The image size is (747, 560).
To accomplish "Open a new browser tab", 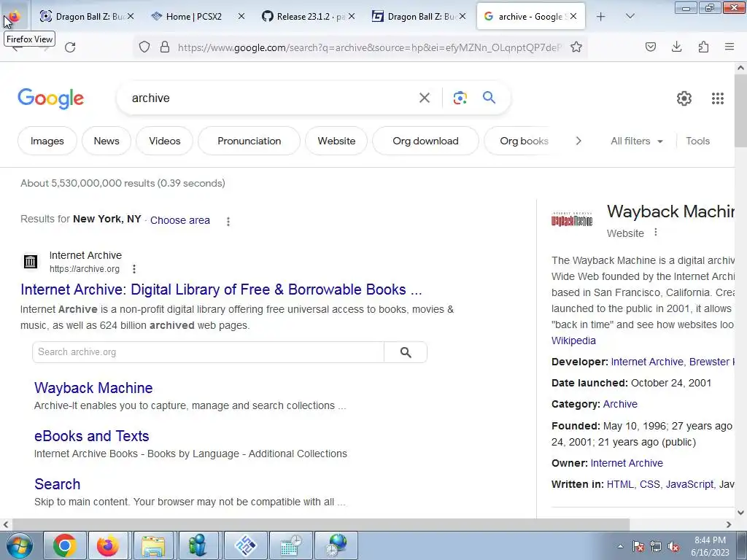I will [601, 17].
